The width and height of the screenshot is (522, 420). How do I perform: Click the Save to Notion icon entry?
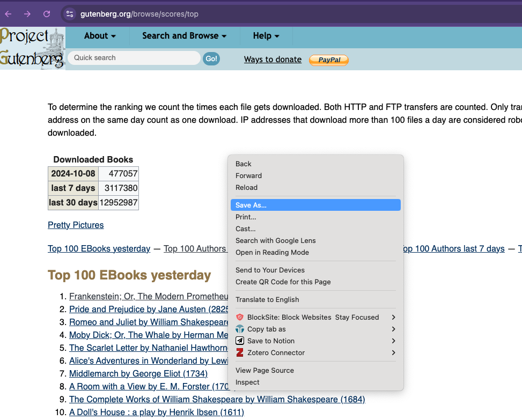click(x=240, y=341)
